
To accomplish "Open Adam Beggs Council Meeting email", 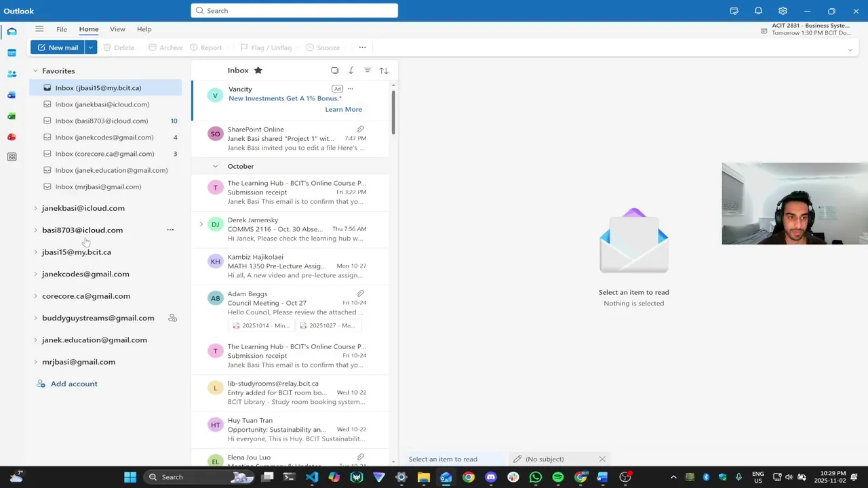I will click(290, 311).
